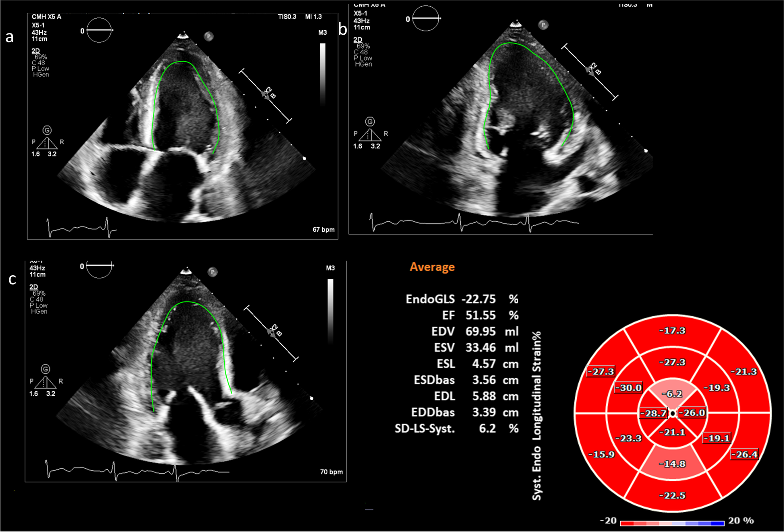Click the EndoGLS value -22.75

coord(478,299)
